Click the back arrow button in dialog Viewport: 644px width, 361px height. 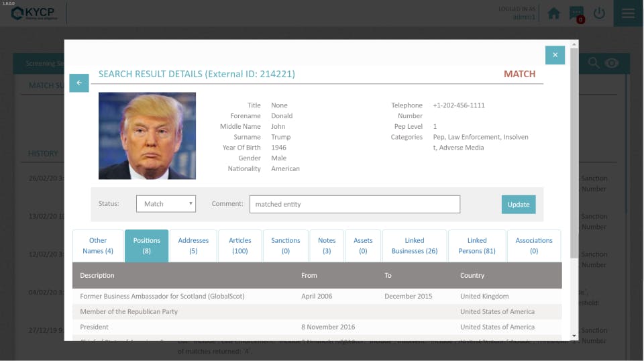(79, 83)
